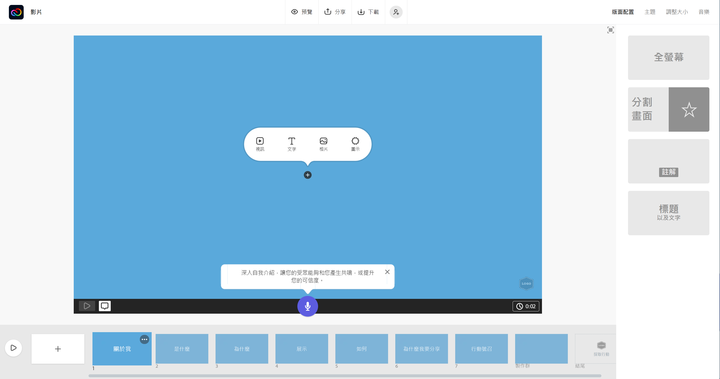This screenshot has height=379, width=720.
Task: Add an 圖示 icon from the popup
Action: [355, 144]
